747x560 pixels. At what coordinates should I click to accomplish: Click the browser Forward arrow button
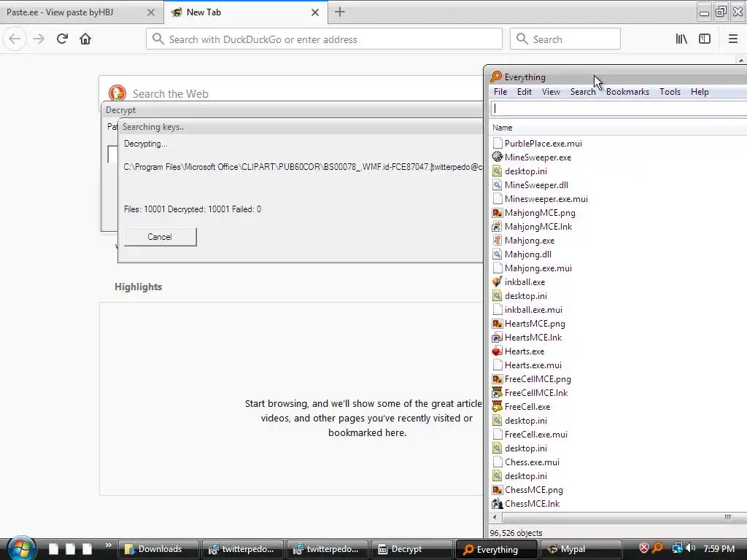[39, 39]
